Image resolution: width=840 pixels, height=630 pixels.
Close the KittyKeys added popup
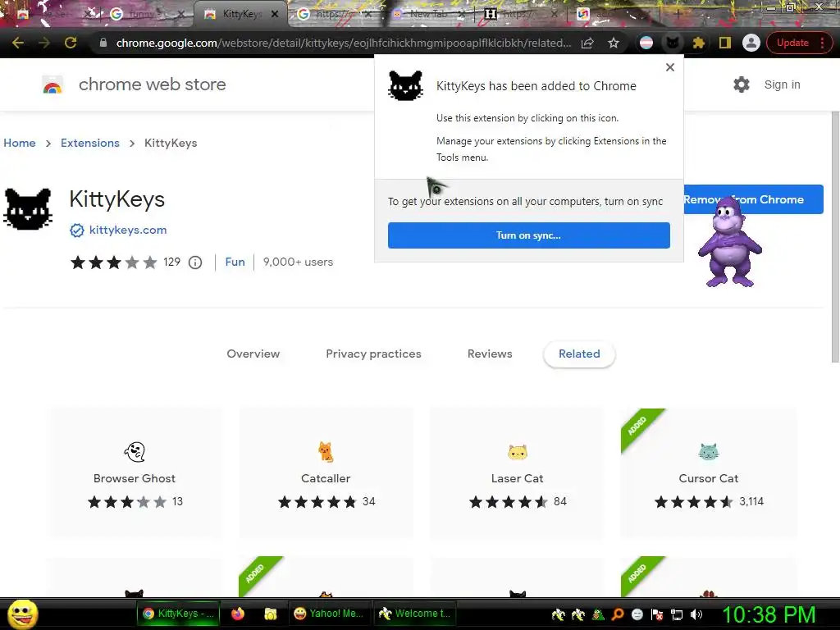[669, 67]
